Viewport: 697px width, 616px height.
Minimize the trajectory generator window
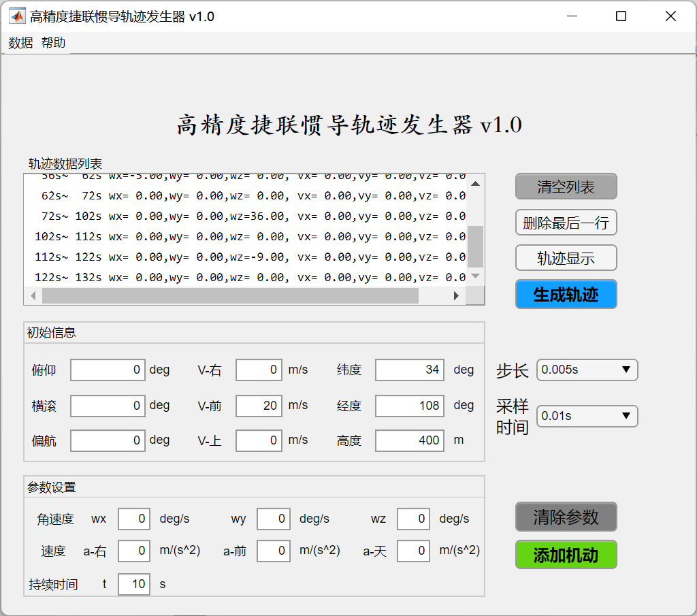(572, 16)
